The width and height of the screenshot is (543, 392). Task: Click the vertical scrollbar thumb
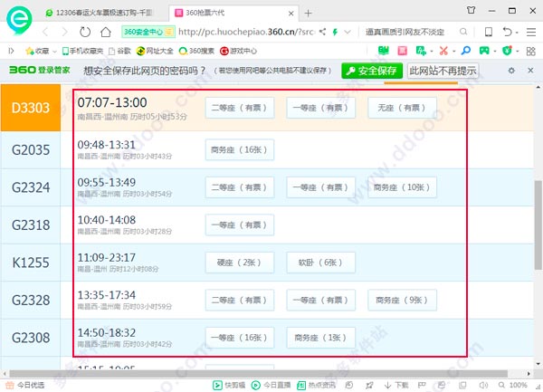(538, 225)
